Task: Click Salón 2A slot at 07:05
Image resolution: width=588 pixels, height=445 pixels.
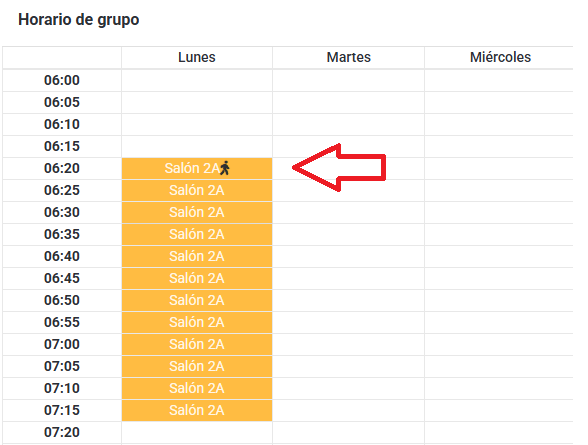Action: [x=197, y=366]
